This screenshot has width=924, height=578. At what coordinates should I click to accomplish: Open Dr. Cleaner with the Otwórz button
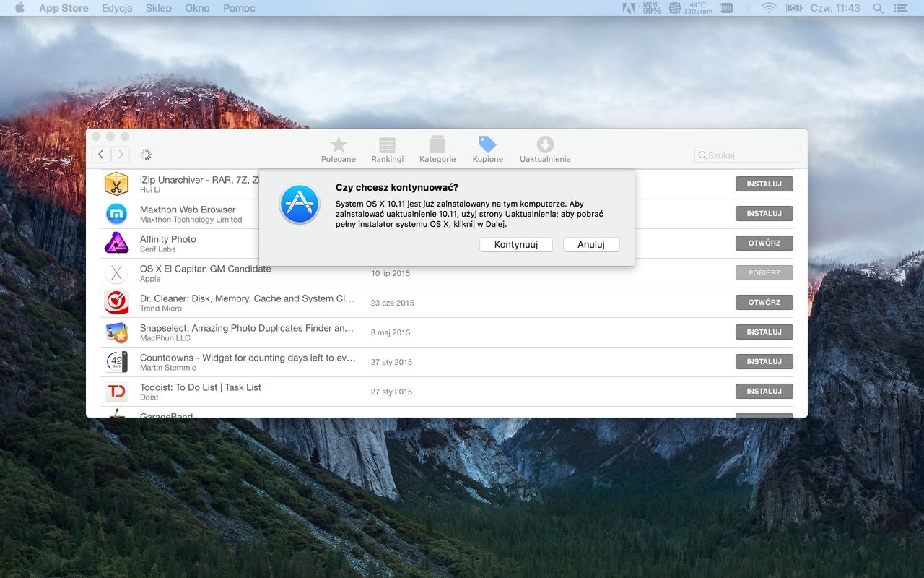click(764, 303)
